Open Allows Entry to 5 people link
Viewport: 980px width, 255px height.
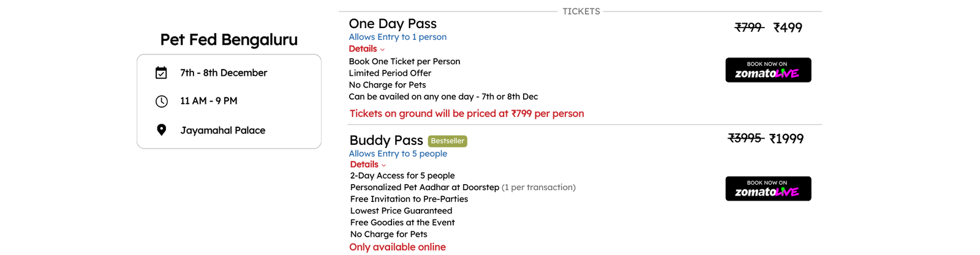coord(398,153)
